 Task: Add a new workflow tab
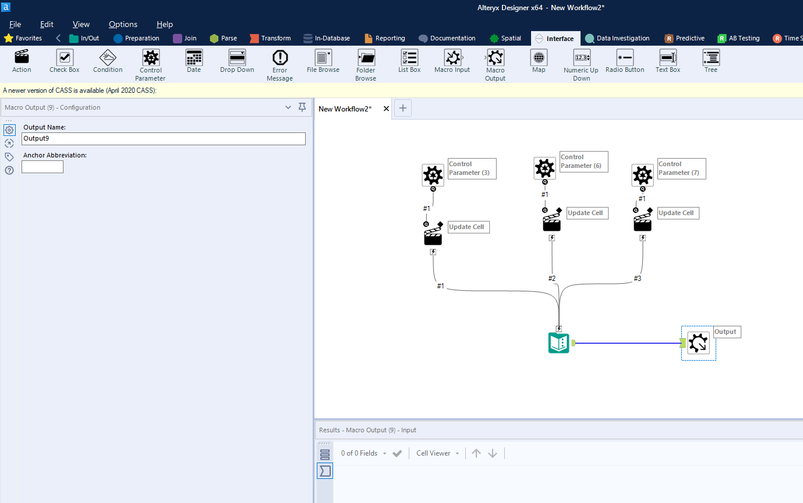[403, 108]
